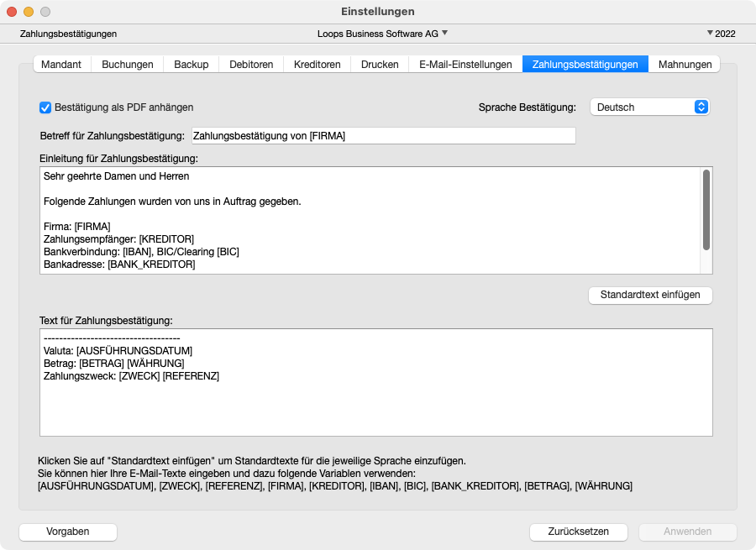Open the Buchungen tab
This screenshot has height=550, width=756.
click(x=128, y=65)
